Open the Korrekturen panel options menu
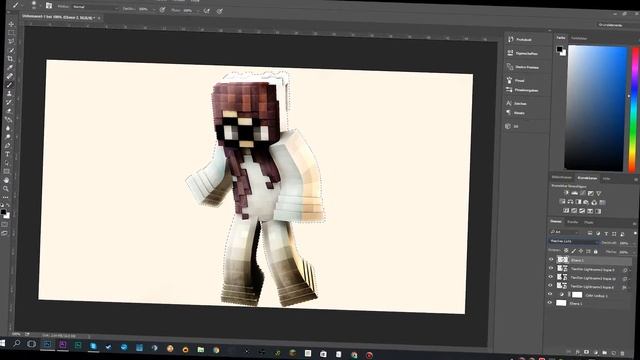The height and width of the screenshot is (360, 640). 636,179
